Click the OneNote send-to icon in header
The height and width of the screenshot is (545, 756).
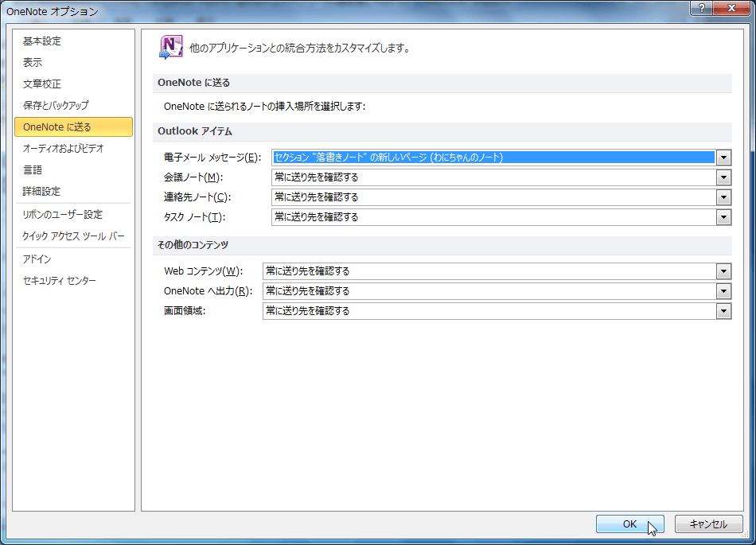point(171,47)
